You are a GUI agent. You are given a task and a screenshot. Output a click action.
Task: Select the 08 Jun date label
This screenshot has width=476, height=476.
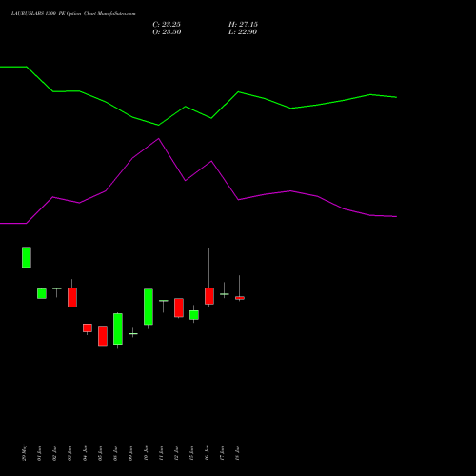tap(115, 453)
